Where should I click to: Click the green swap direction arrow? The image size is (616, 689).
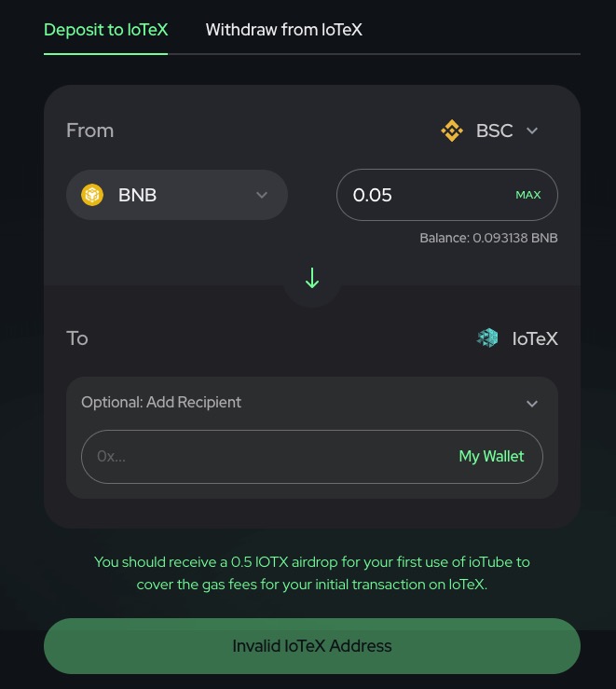click(312, 279)
